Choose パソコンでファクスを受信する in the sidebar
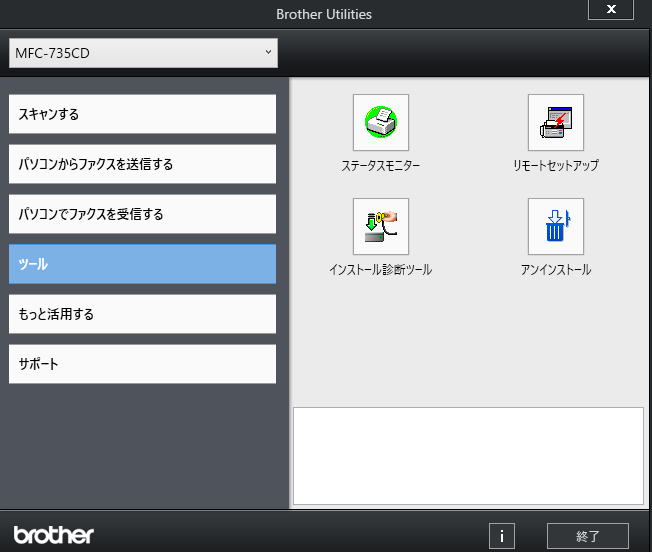Viewport: 652px width, 552px height. [142, 214]
